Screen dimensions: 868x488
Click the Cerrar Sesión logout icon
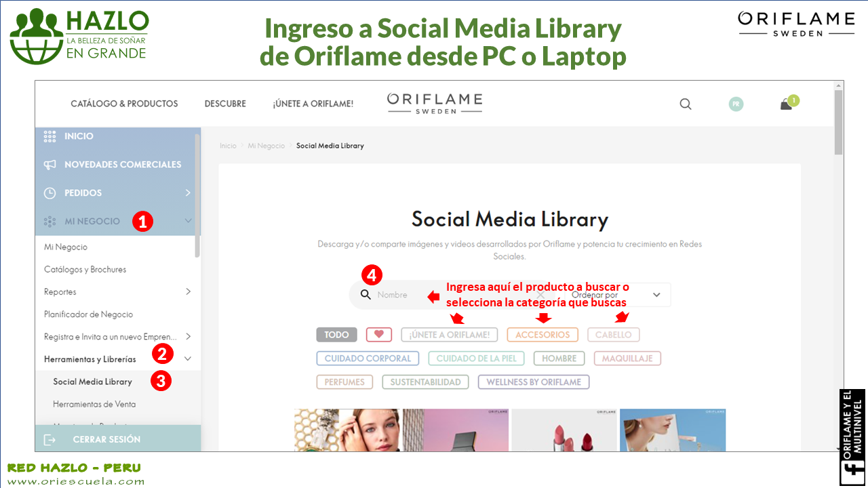tap(50, 440)
